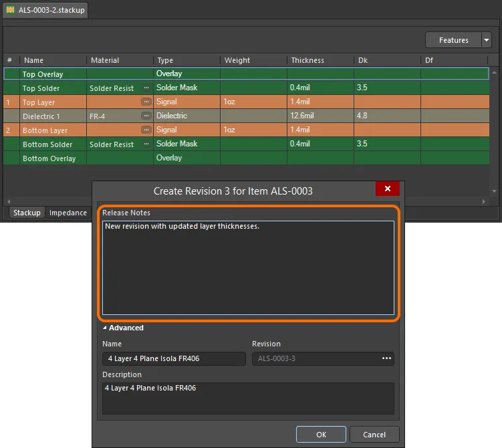Image resolution: width=502 pixels, height=448 pixels.
Task: Close the Create Revision 3 dialog
Action: click(x=387, y=189)
